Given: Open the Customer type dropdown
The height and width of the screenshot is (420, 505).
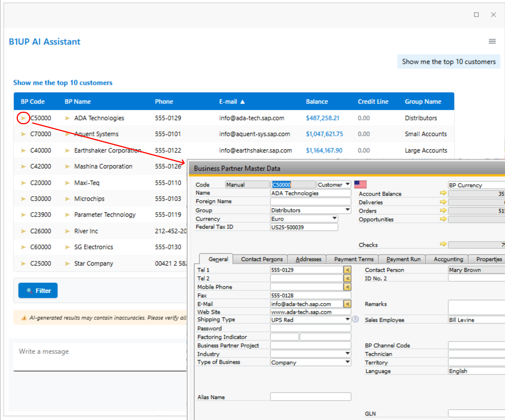Looking at the screenshot, I should [x=347, y=184].
